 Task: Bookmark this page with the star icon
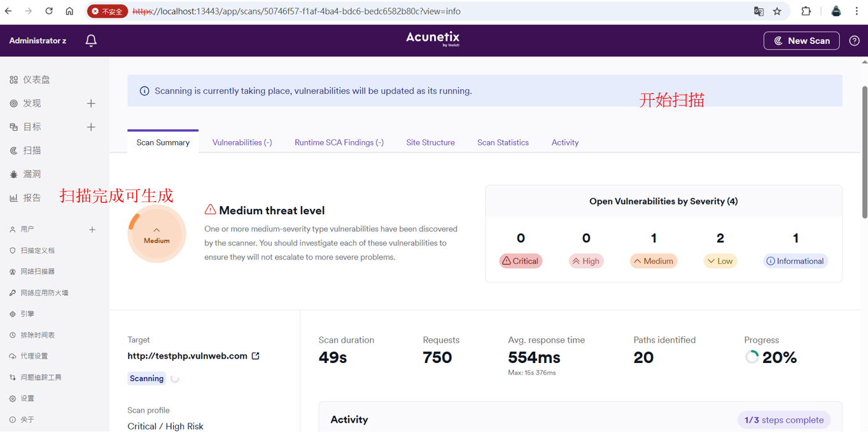tap(777, 11)
